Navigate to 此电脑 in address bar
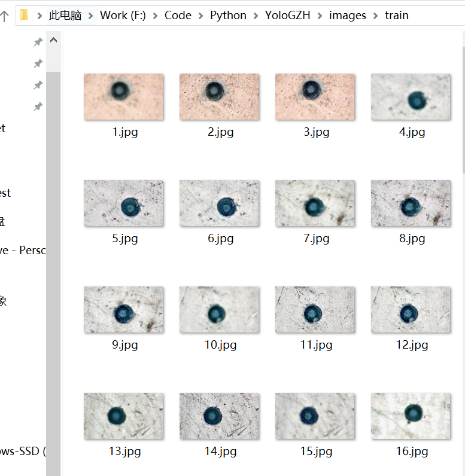Image resolution: width=465 pixels, height=476 pixels. point(65,16)
